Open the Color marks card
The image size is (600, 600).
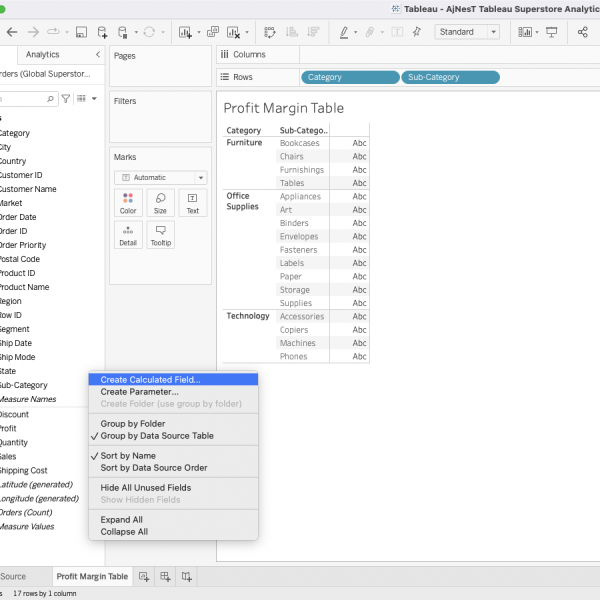tap(128, 203)
